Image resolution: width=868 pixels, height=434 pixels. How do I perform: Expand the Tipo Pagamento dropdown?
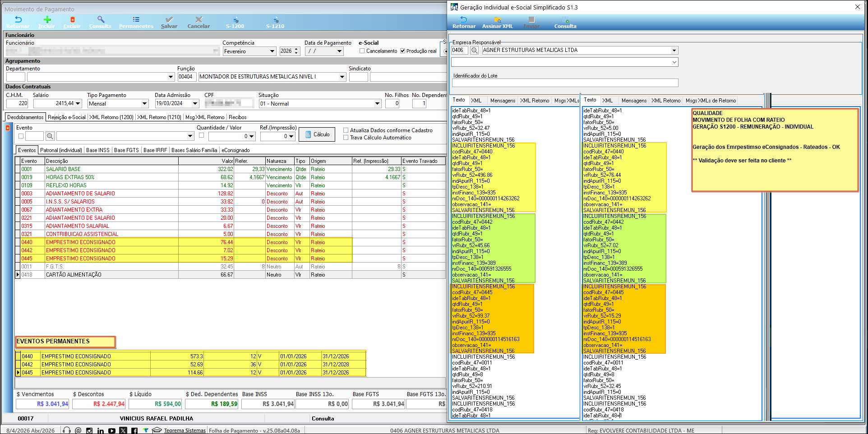tap(144, 104)
